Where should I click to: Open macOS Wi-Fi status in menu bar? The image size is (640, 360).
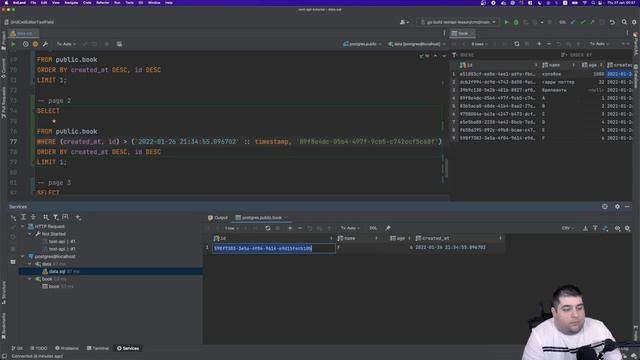[x=584, y=2]
